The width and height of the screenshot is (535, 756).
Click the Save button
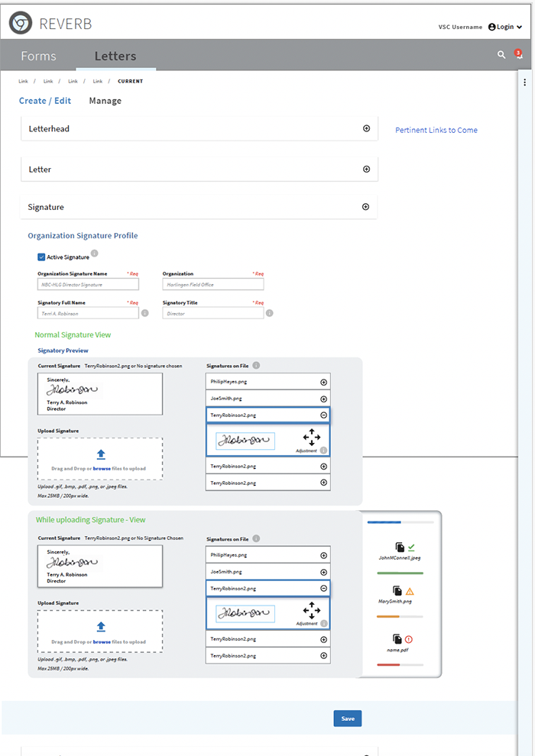pyautogui.click(x=348, y=719)
